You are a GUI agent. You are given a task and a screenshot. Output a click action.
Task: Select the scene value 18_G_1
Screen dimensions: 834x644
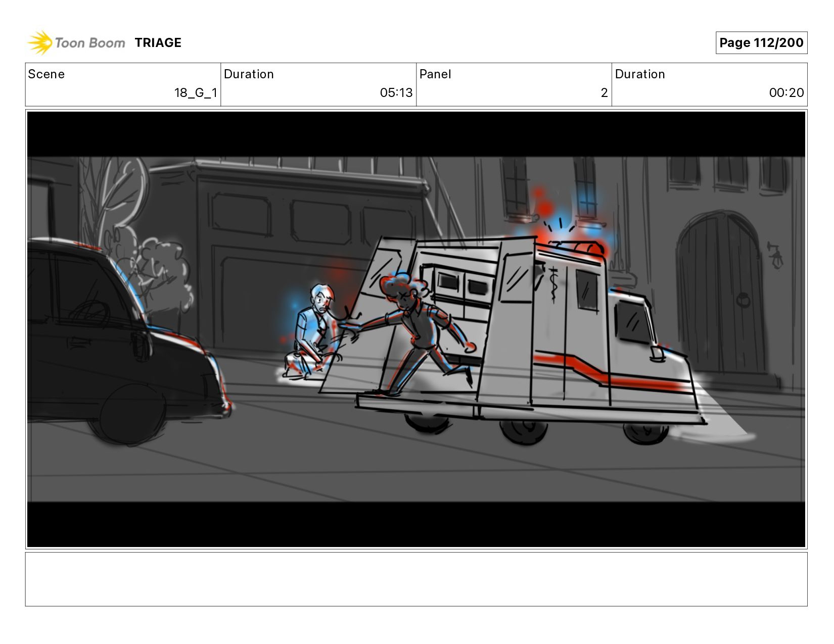click(196, 93)
